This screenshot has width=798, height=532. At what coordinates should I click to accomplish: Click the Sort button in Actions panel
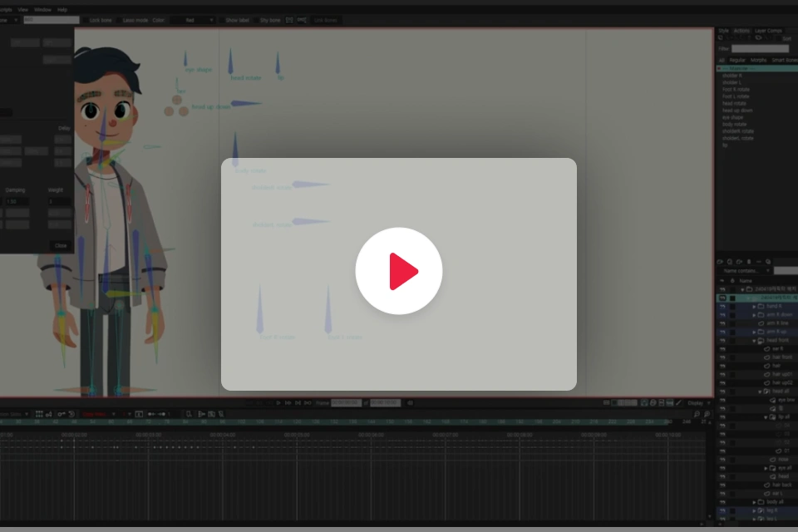click(x=787, y=39)
